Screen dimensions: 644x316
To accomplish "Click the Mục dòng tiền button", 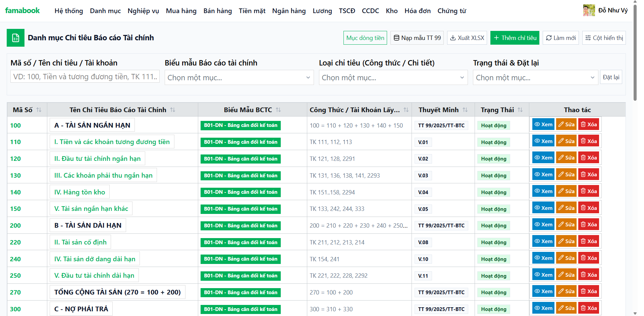I will coord(365,38).
